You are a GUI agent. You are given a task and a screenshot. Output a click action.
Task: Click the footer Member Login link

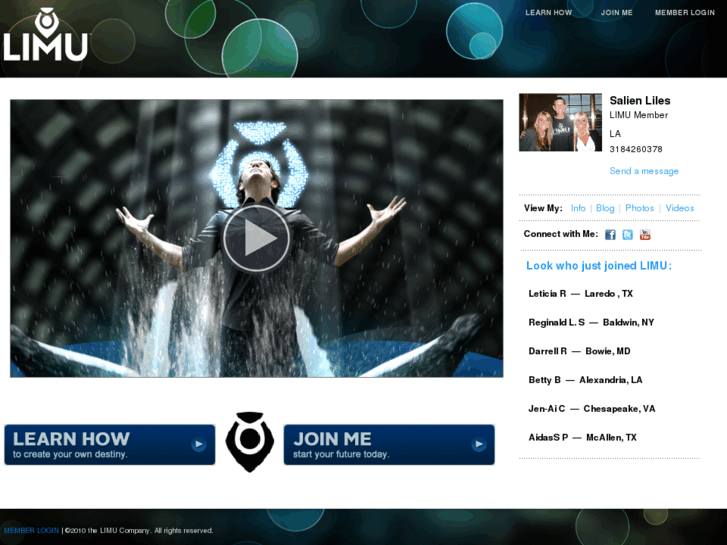point(31,530)
